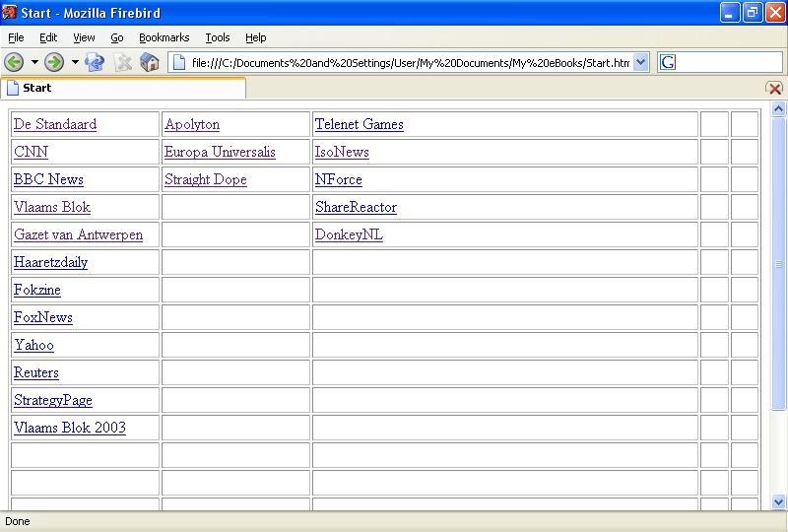Image resolution: width=788 pixels, height=532 pixels.
Task: Open the File menu
Action: [x=16, y=37]
